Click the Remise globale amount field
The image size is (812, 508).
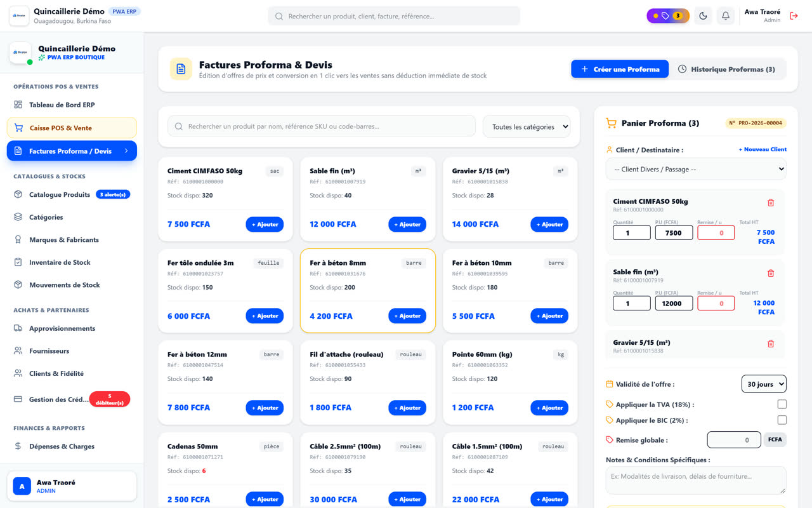[734, 439]
